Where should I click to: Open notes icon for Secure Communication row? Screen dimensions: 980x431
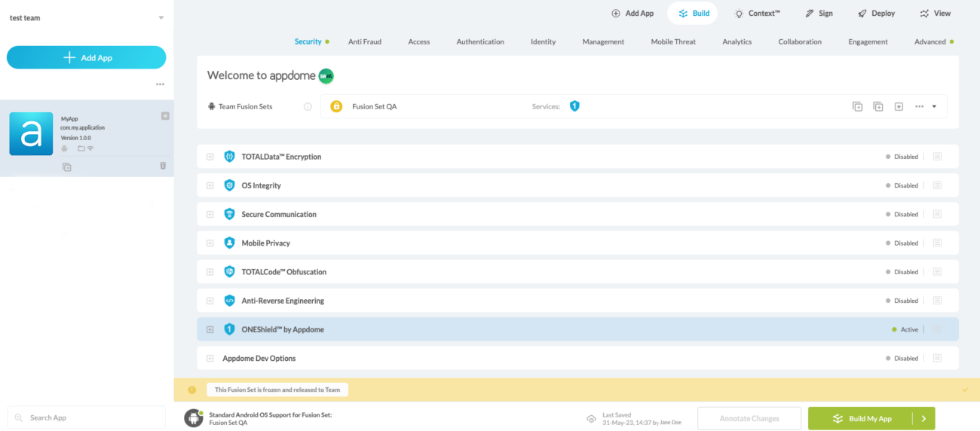click(x=937, y=214)
